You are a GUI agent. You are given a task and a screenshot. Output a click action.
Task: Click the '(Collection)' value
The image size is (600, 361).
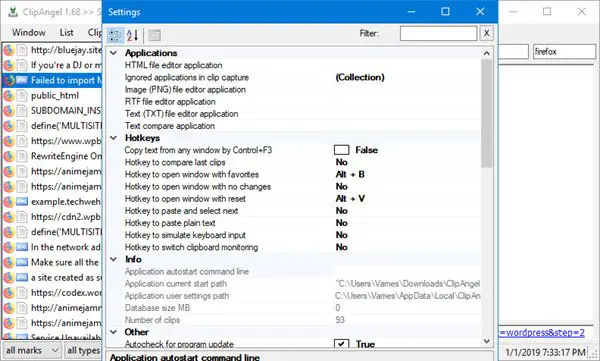(x=360, y=77)
